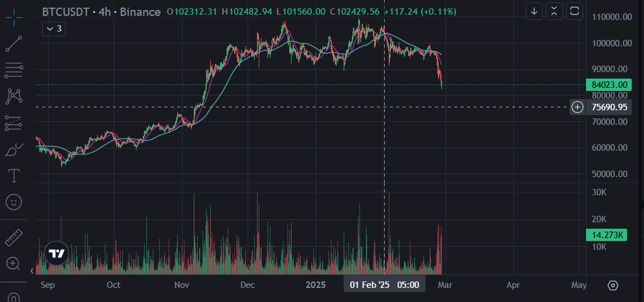Select the brush drawing tool

[x=13, y=150]
